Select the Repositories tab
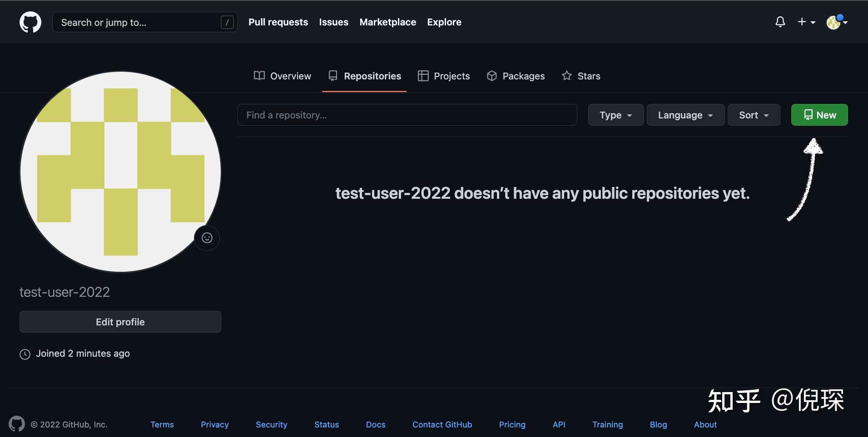The height and width of the screenshot is (437, 868). tap(364, 76)
